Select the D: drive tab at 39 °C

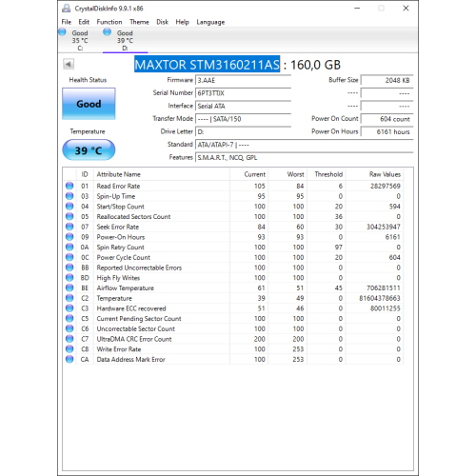point(125,40)
